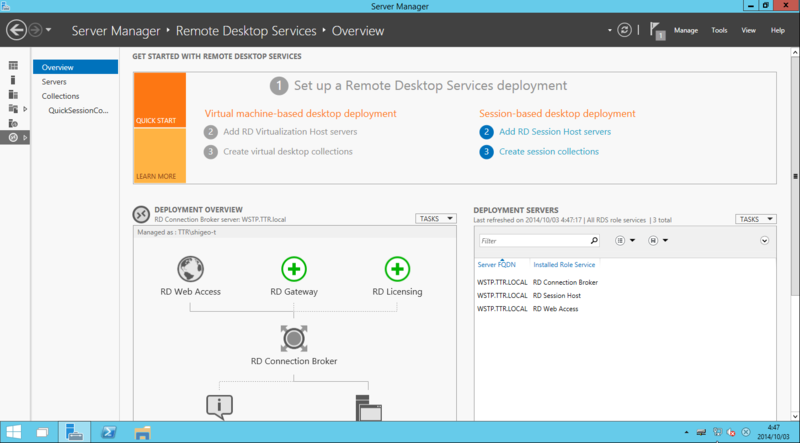Click the All Servers icon in sidebar
The height and width of the screenshot is (443, 800).
pyautogui.click(x=13, y=94)
